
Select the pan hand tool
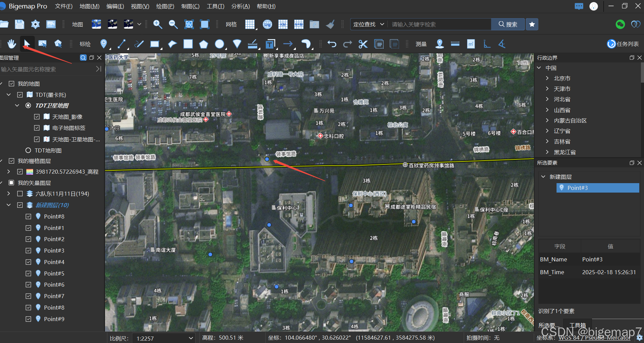pyautogui.click(x=12, y=44)
